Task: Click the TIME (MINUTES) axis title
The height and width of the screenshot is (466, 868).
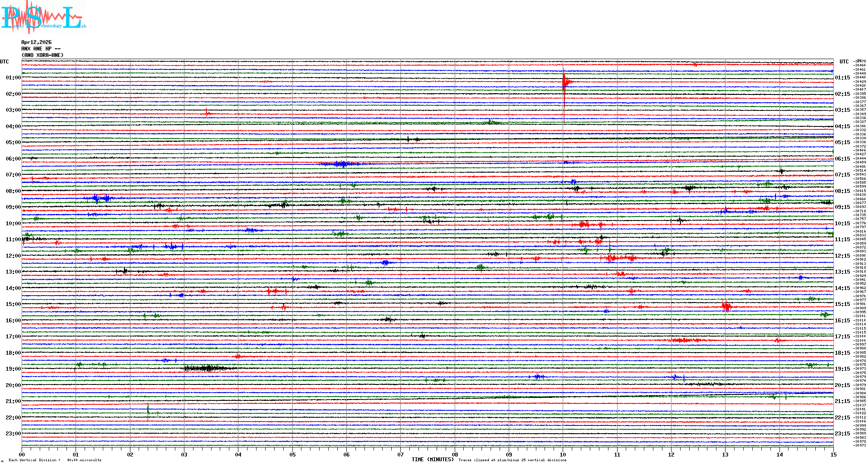Action: pyautogui.click(x=432, y=460)
